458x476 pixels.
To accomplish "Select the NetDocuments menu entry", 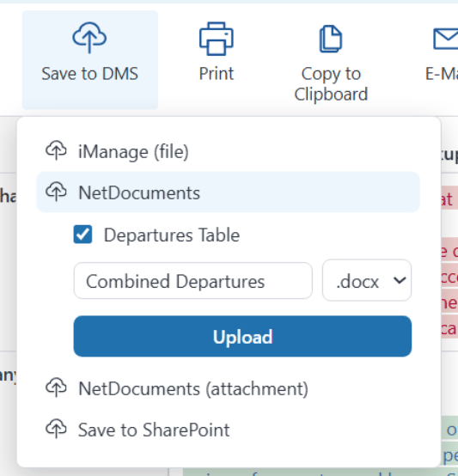I will (229, 192).
